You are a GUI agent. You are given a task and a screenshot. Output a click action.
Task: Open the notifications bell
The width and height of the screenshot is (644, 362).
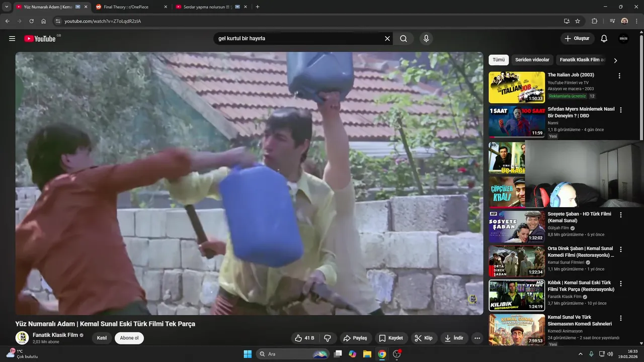(604, 39)
